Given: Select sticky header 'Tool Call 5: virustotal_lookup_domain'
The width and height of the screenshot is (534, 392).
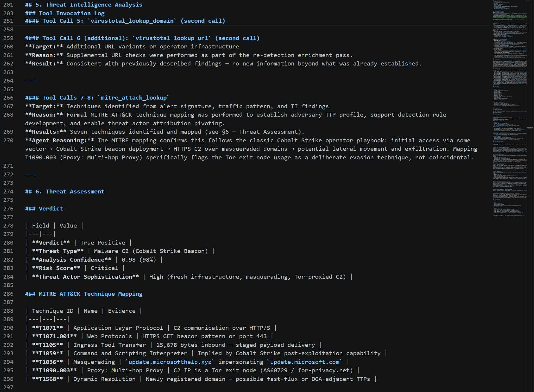Looking at the screenshot, I should [x=125, y=21].
